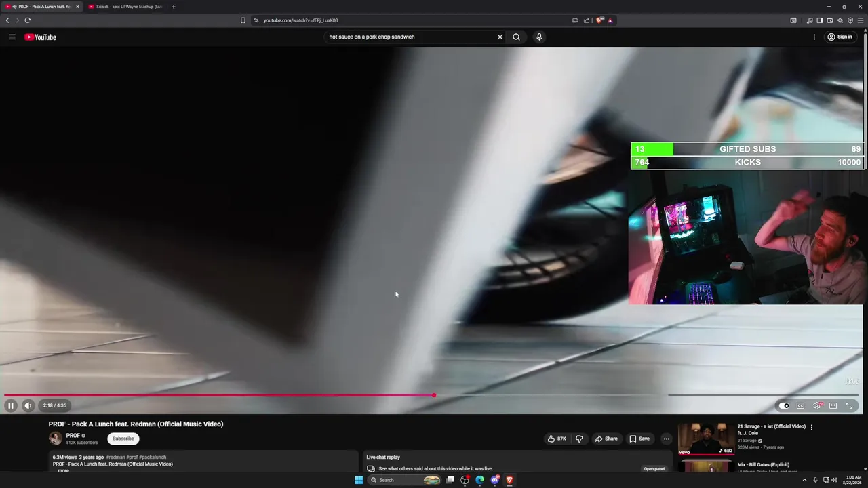Open Task View on the taskbar
The width and height of the screenshot is (868, 488).
(450, 480)
